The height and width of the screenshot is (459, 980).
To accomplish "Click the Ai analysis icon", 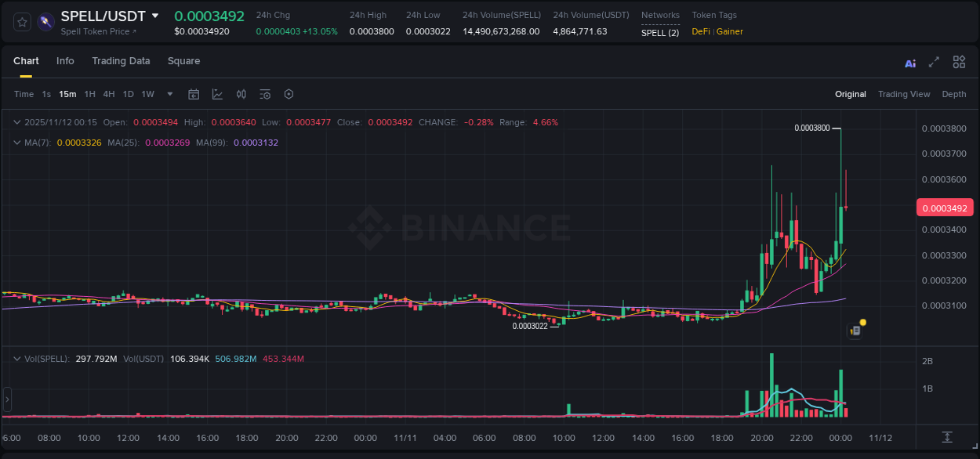I will [x=910, y=62].
